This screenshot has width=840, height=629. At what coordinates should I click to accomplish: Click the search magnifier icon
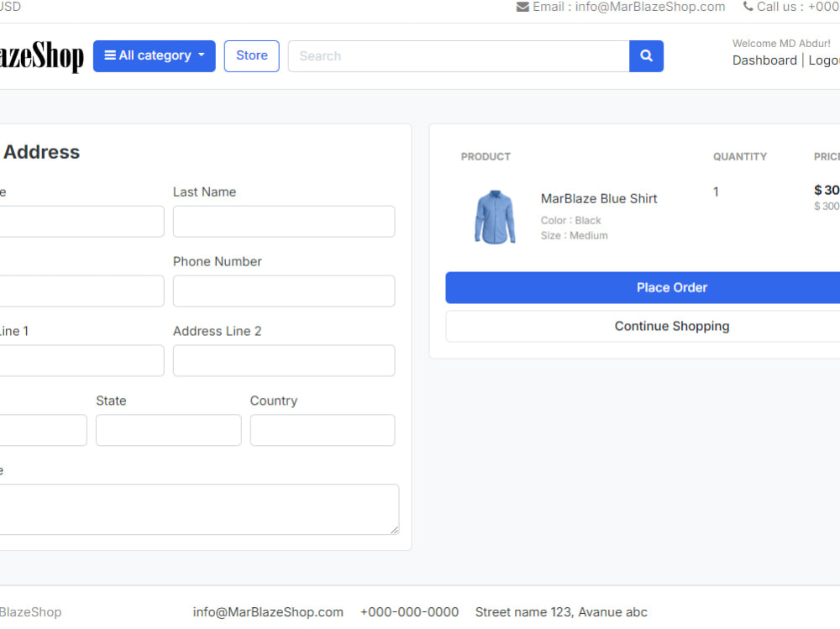646,55
